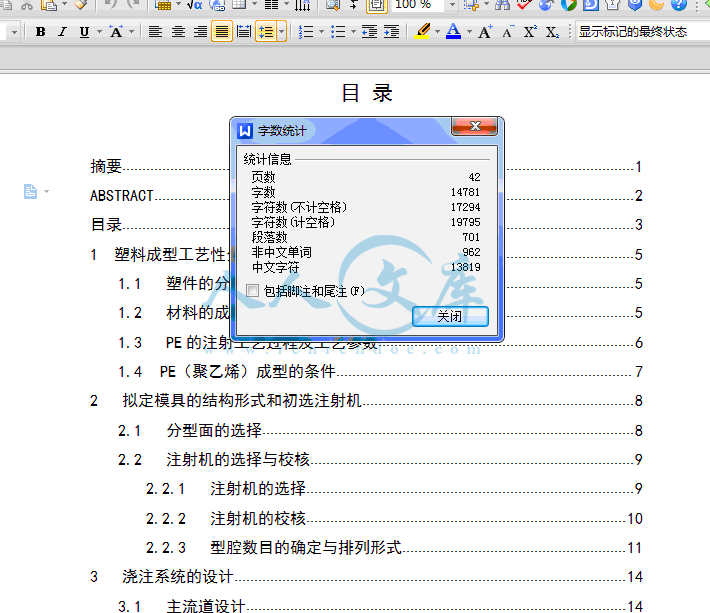Click format painter brush icon
The image size is (710, 613).
[81, 5]
